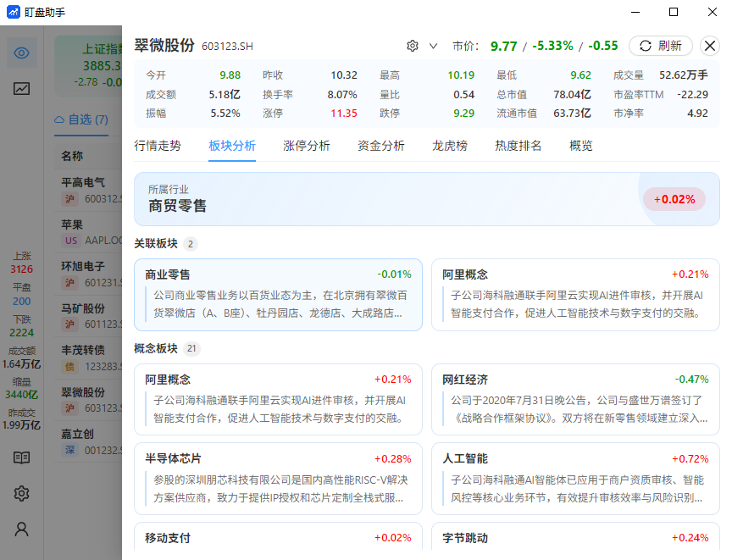Click the 成交量 value 52.62万手
This screenshot has height=560, width=732.
[x=684, y=75]
